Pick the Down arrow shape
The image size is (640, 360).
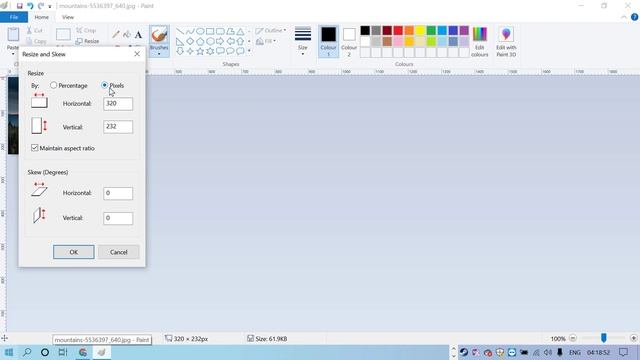pyautogui.click(x=180, y=51)
